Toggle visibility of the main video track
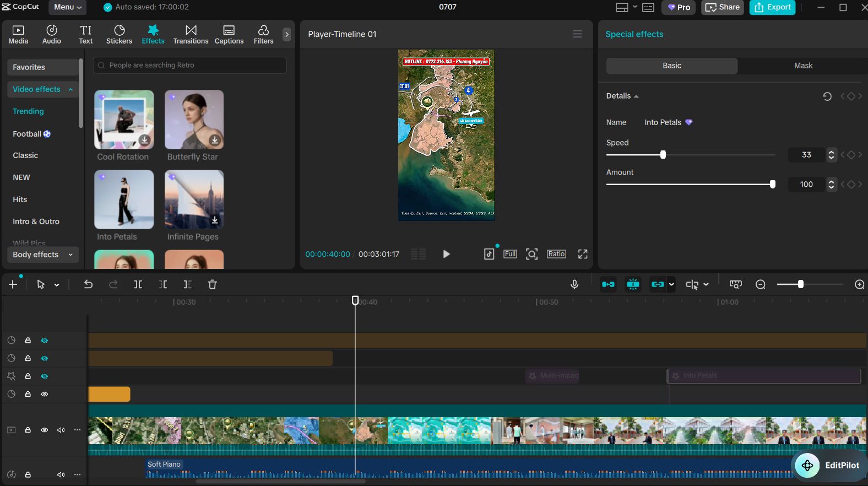 pyautogui.click(x=45, y=430)
